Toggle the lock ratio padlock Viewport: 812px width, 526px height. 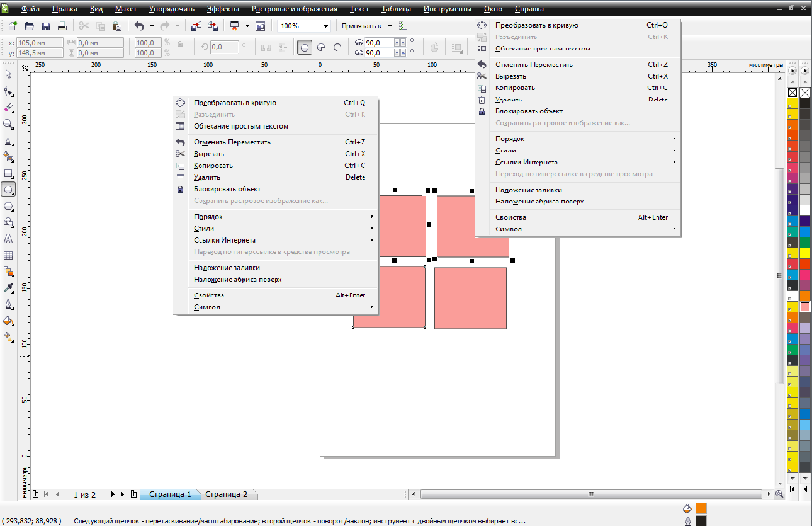[x=181, y=43]
